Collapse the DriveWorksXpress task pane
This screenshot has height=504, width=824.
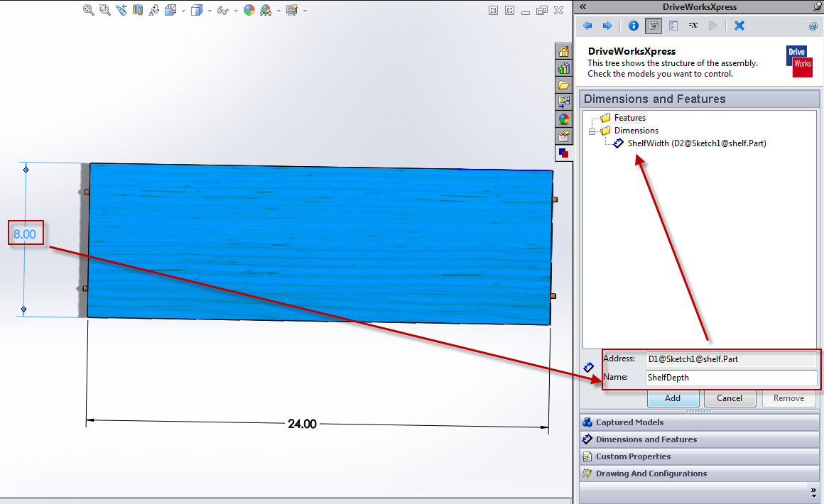(582, 7)
